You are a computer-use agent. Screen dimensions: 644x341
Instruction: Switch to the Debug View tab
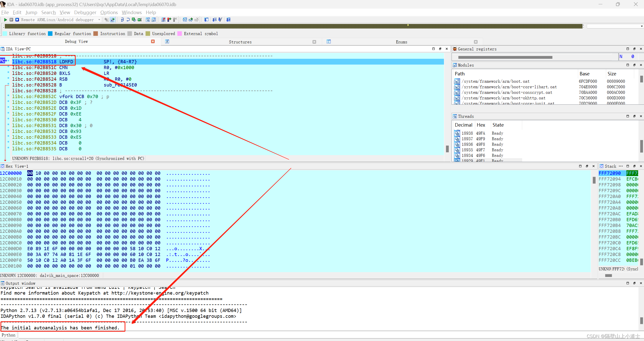coord(76,42)
